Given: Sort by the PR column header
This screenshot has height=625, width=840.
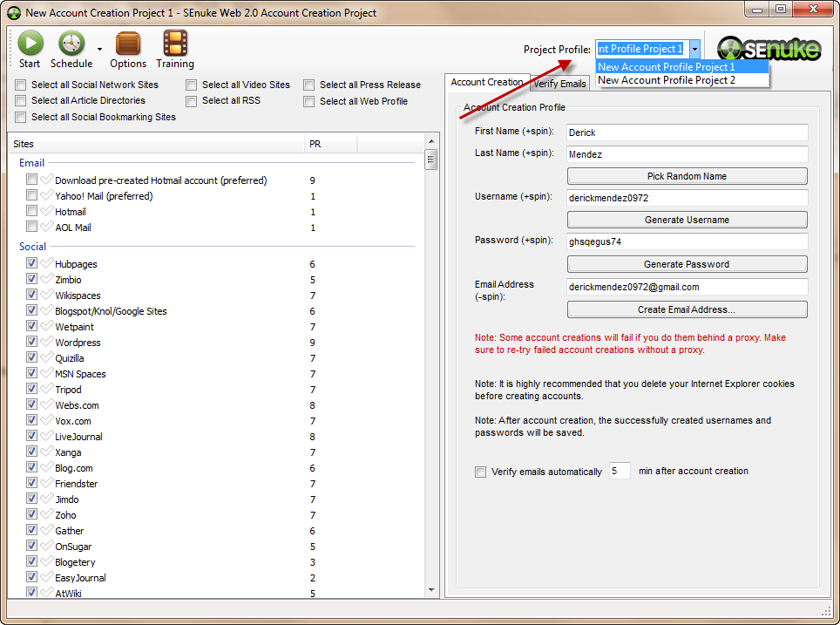Looking at the screenshot, I should [x=330, y=144].
